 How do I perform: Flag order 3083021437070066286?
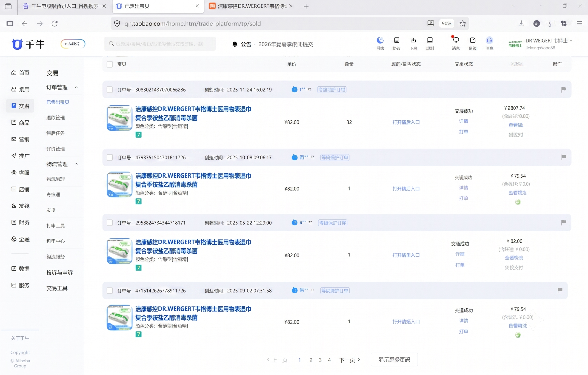563,90
